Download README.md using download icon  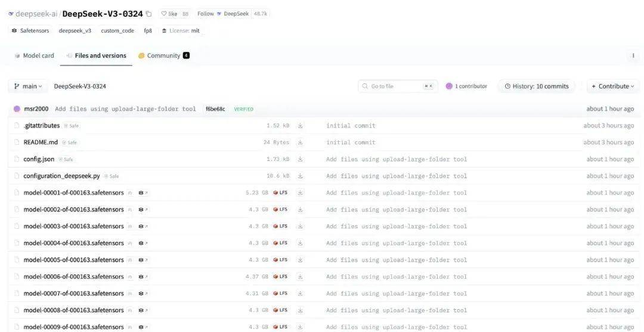[x=300, y=142]
